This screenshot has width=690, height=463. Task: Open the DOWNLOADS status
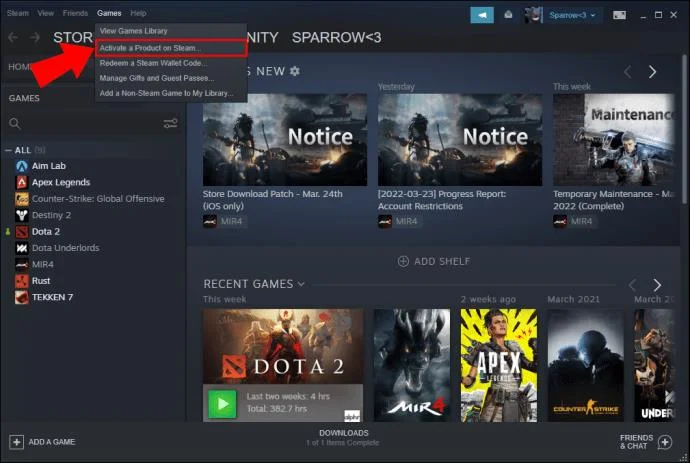[x=343, y=438]
